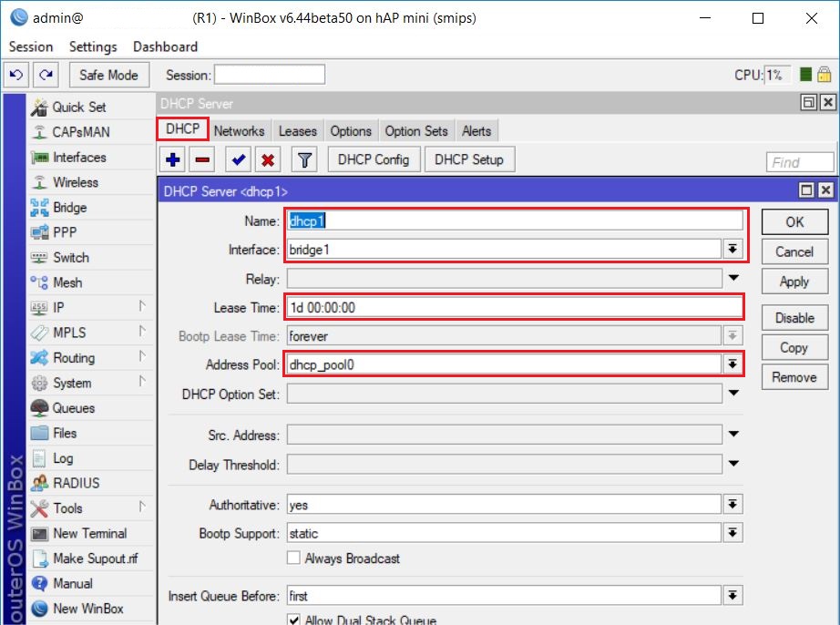Viewport: 840px width, 625px height.
Task: Click the Copy button
Action: tap(795, 348)
